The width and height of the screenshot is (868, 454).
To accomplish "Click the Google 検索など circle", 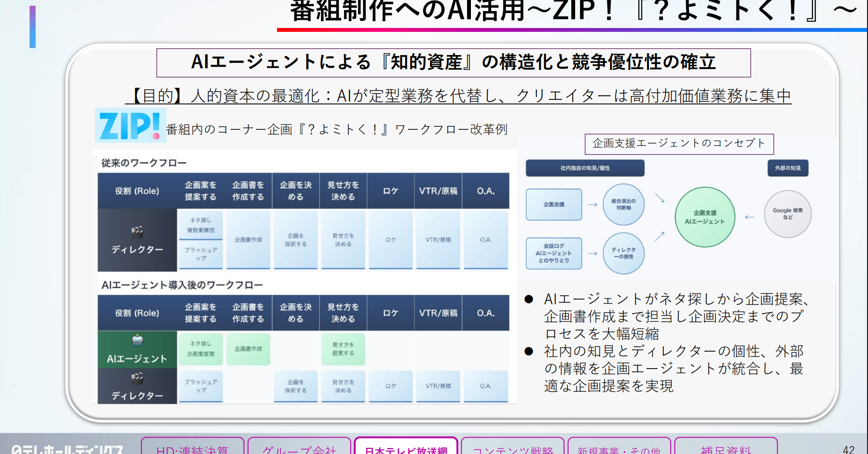I will [x=787, y=214].
